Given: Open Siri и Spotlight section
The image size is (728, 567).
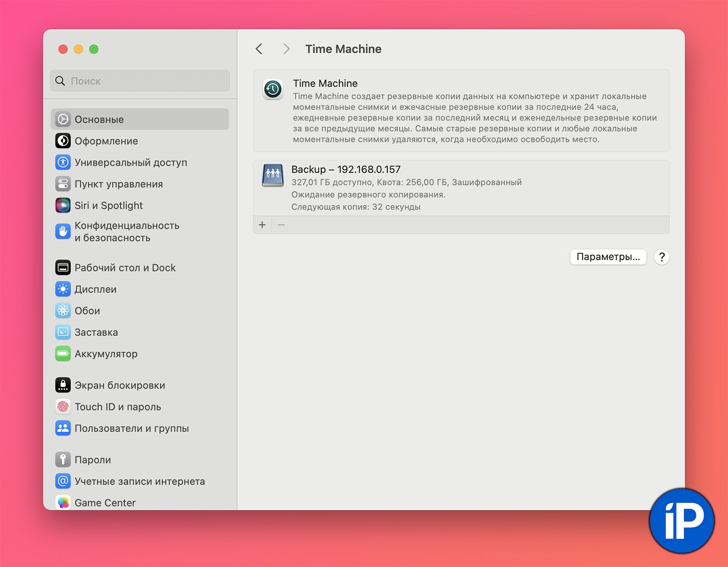Looking at the screenshot, I should point(140,206).
